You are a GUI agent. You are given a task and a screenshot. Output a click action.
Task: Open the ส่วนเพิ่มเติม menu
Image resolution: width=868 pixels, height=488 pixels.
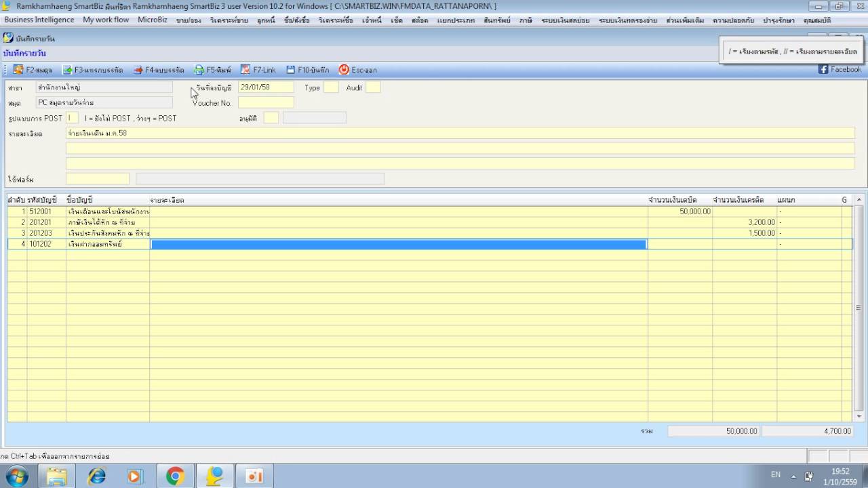coord(686,20)
